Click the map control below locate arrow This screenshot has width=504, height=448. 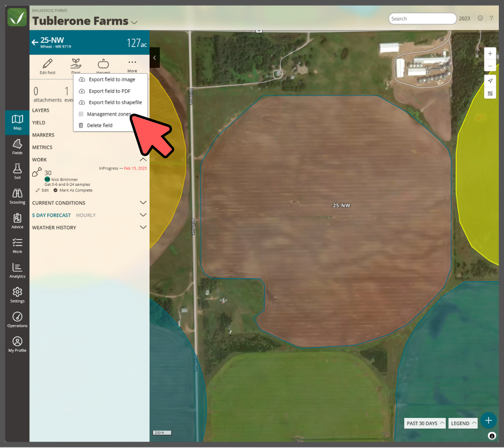click(490, 93)
